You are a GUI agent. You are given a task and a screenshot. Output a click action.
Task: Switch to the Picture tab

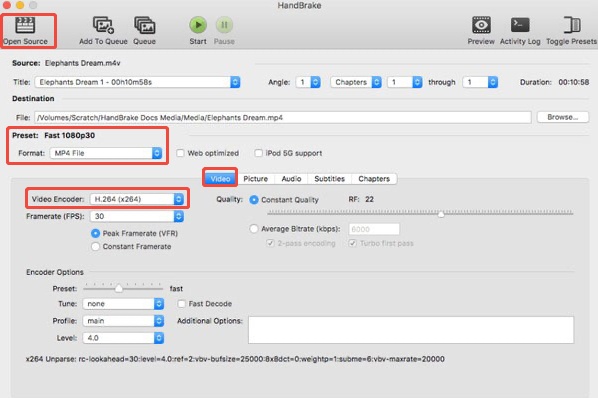tap(256, 179)
